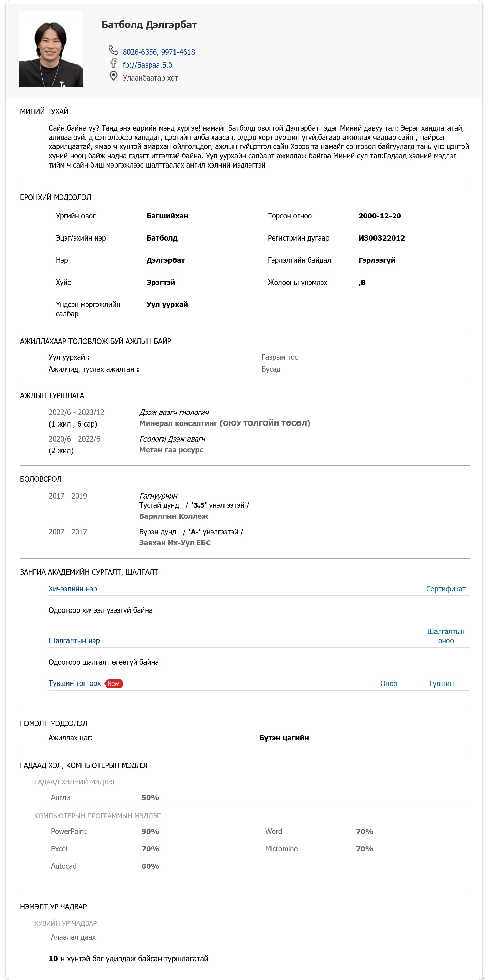
Task: Click the Завхан Их-Уул ЕБС school name
Action: click(x=175, y=543)
